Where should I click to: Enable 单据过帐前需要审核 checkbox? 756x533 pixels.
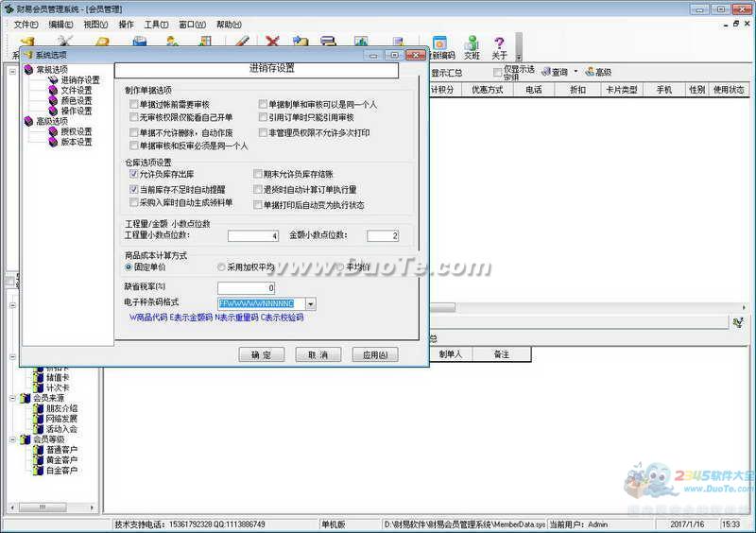(134, 104)
